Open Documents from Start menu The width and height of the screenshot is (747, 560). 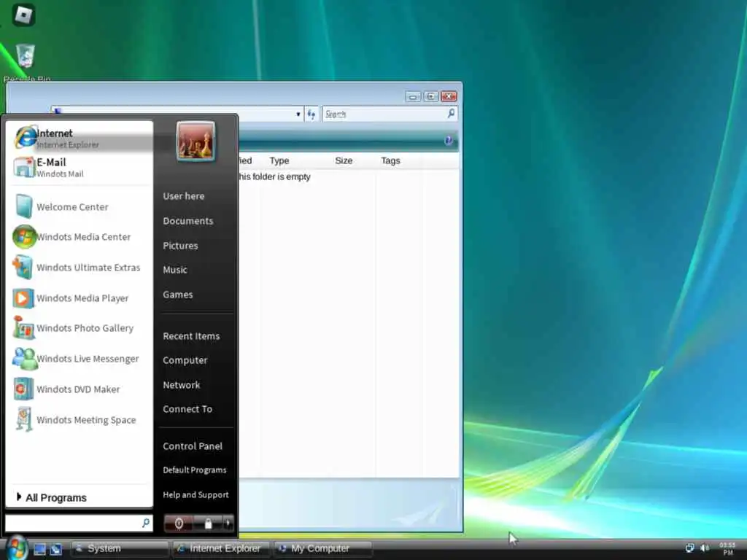[187, 221]
